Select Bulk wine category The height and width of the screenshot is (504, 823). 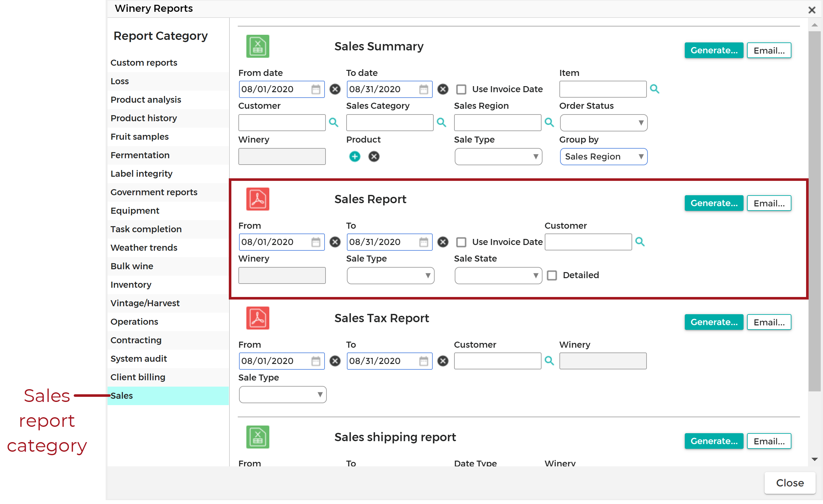tap(168, 266)
